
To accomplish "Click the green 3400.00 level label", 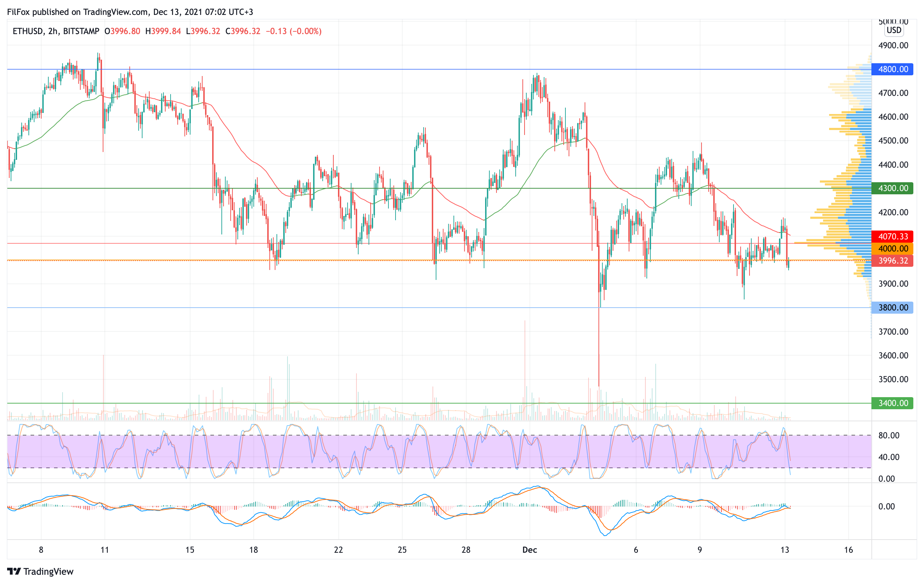I will tap(892, 403).
